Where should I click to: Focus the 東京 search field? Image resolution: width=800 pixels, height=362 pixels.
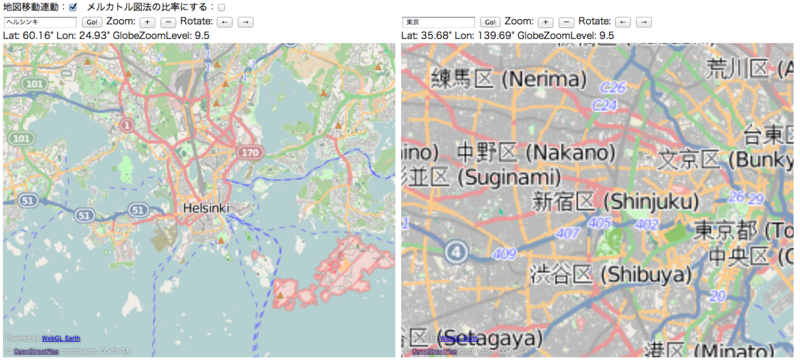pos(439,22)
